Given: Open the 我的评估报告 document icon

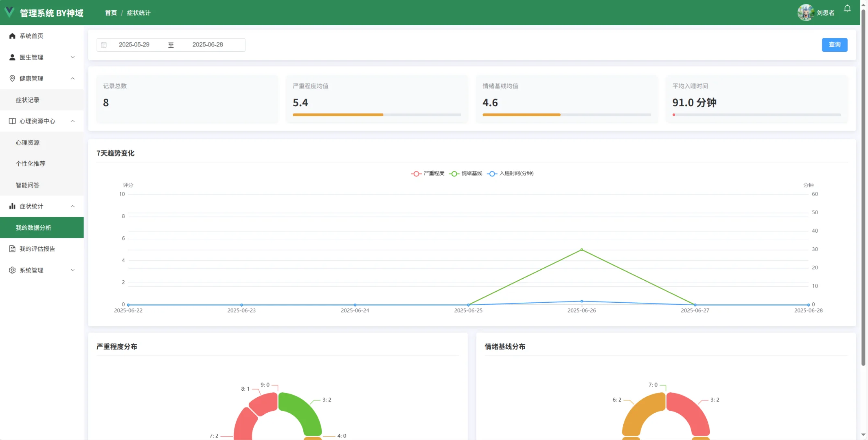Looking at the screenshot, I should [12, 249].
